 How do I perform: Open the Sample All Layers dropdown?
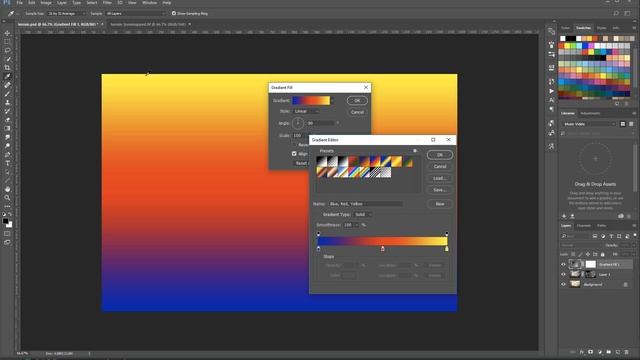tap(136, 13)
